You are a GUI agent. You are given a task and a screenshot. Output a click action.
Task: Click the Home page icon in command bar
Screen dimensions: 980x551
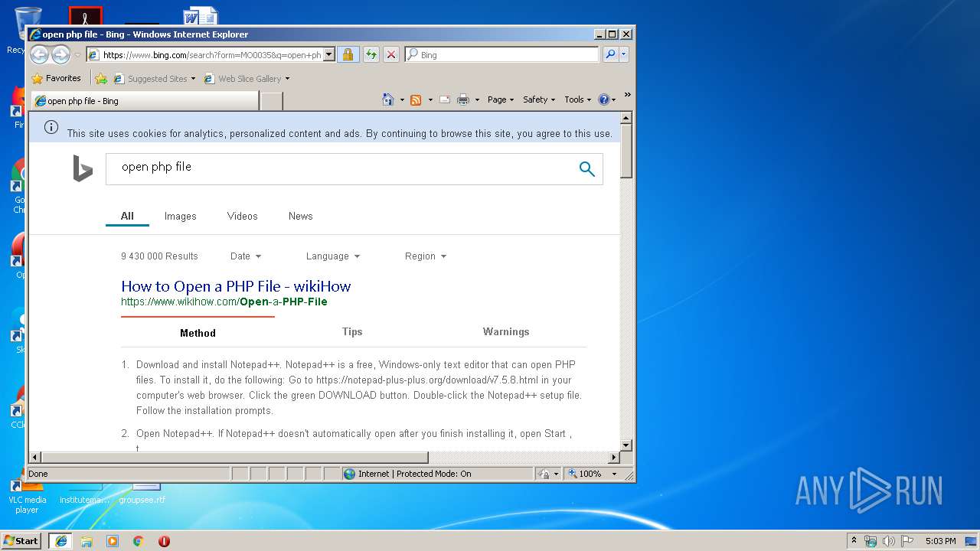point(388,99)
